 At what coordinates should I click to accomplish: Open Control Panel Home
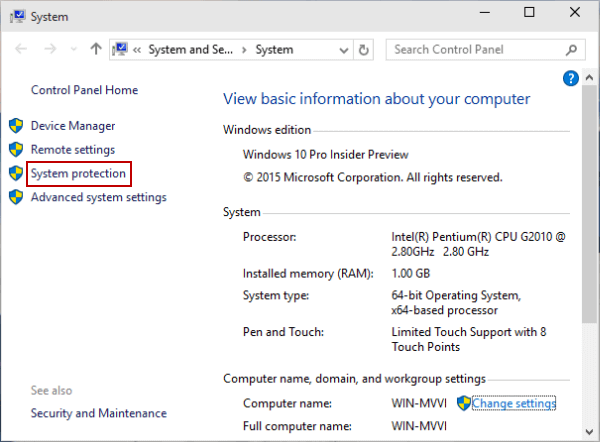point(84,90)
